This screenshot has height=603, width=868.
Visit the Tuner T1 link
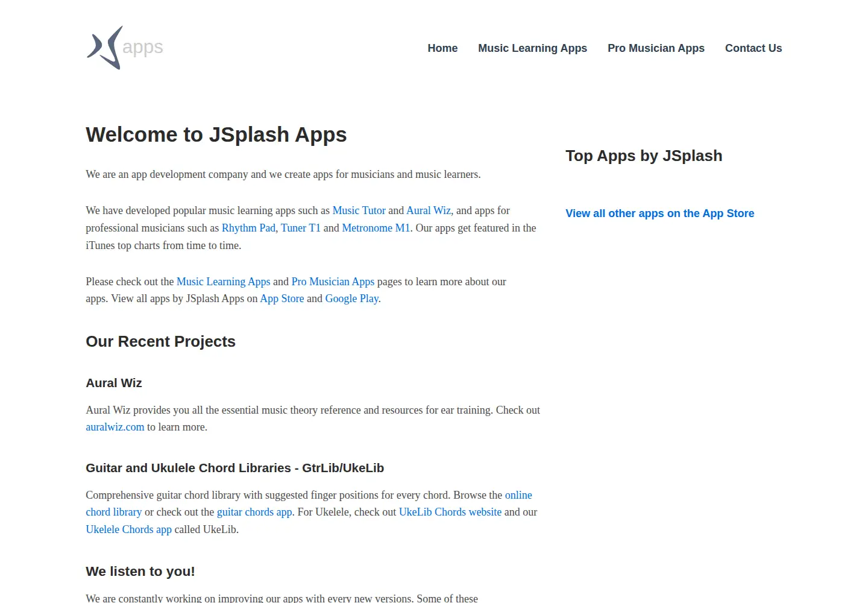point(301,228)
